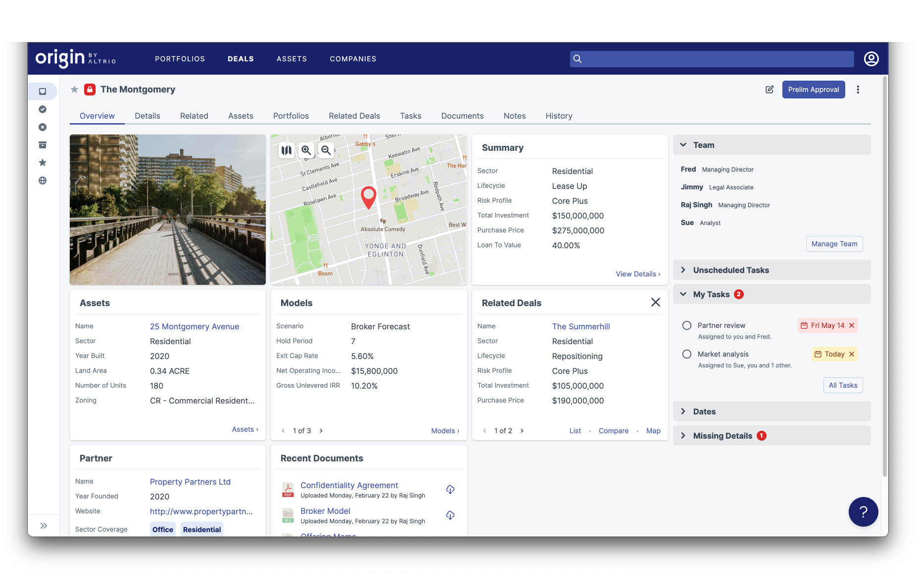The image size is (916, 588).
Task: Switch to the Details tab
Action: (147, 116)
